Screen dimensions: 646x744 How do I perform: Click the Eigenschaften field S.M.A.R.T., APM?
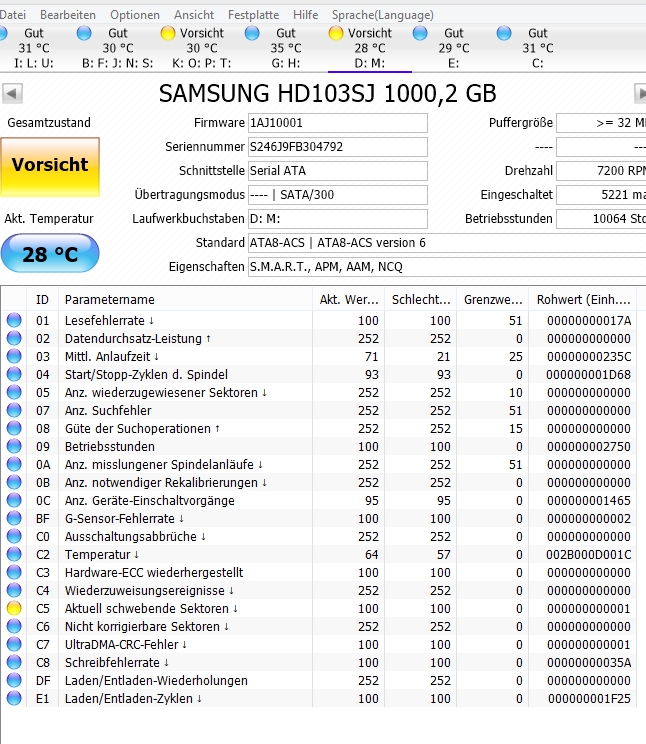click(x=447, y=267)
